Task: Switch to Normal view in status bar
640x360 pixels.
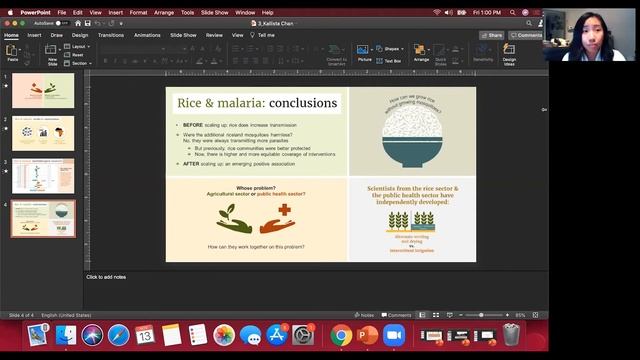Action: (422, 315)
